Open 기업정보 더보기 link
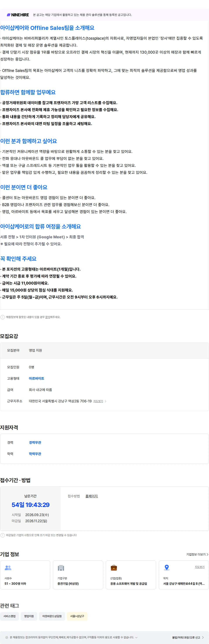Viewport: 209px width, 644px height. [x=196, y=554]
